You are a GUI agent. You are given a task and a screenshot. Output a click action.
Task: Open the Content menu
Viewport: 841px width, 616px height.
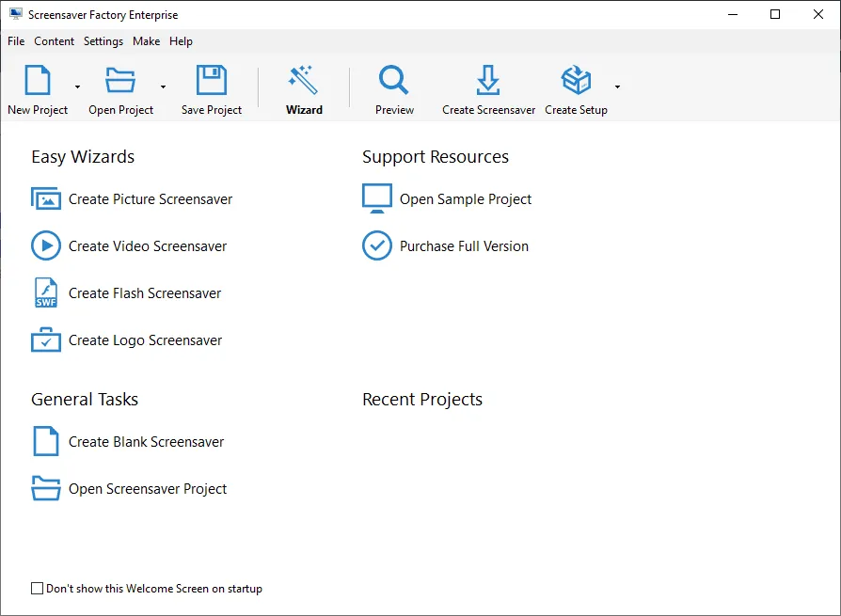tap(54, 41)
